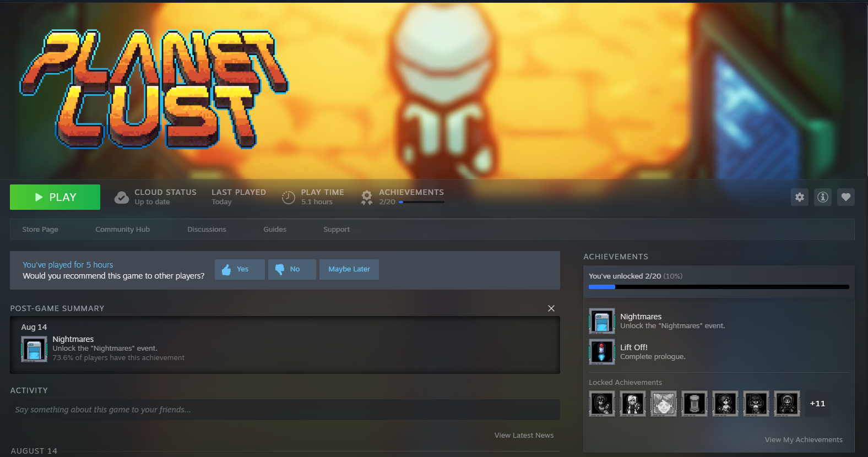Click the '5.1 hours' play time value
868x457 pixels.
tap(317, 202)
